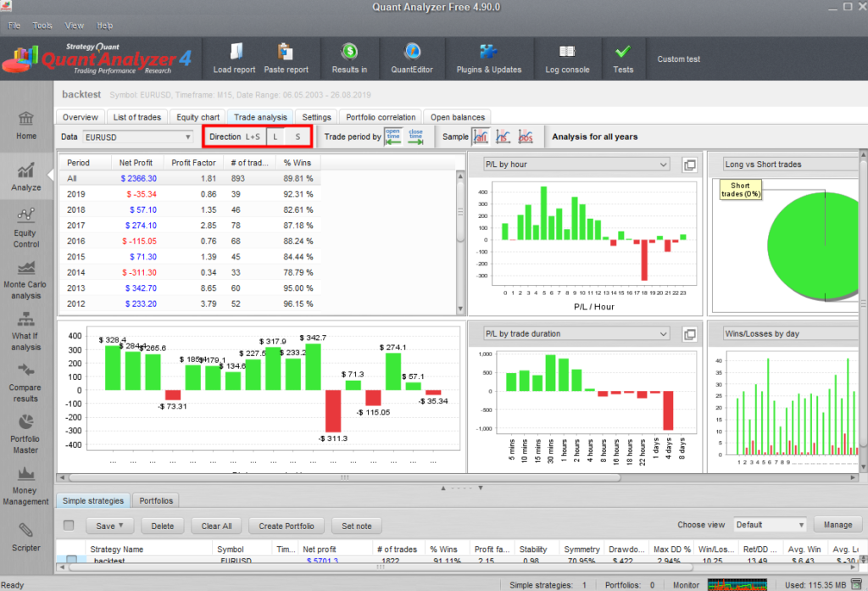Open the Wins/Losses by day chart dropdown
This screenshot has height=591, width=868.
[x=791, y=334]
